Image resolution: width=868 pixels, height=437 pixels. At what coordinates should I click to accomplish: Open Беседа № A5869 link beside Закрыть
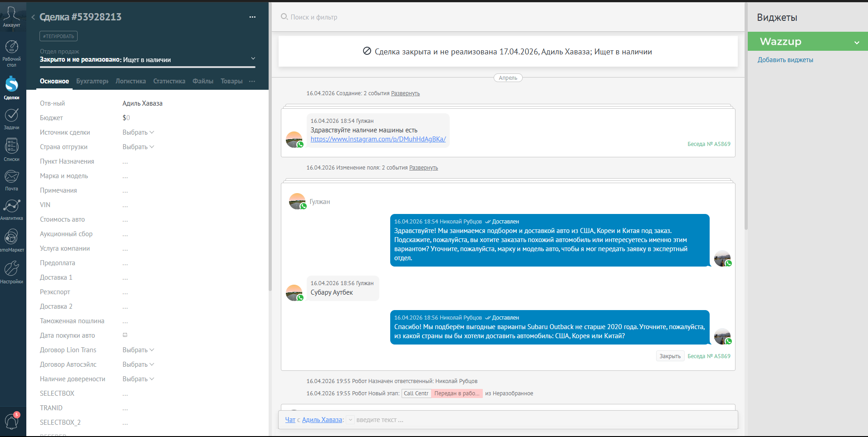coord(709,356)
